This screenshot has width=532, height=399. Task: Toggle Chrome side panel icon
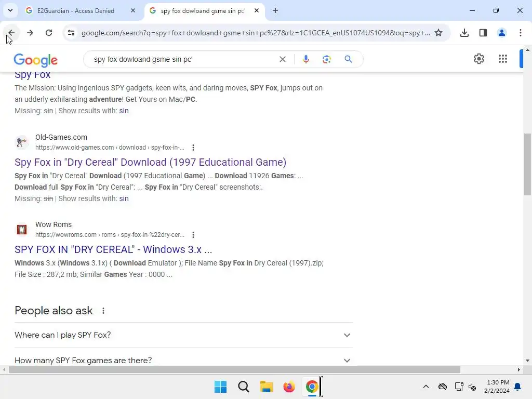[483, 33]
